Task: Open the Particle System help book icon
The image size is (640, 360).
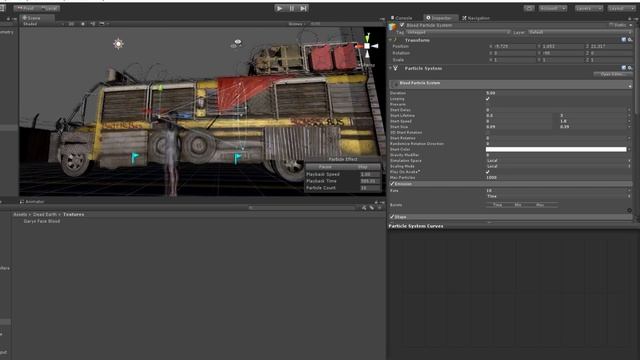Action: click(x=624, y=68)
